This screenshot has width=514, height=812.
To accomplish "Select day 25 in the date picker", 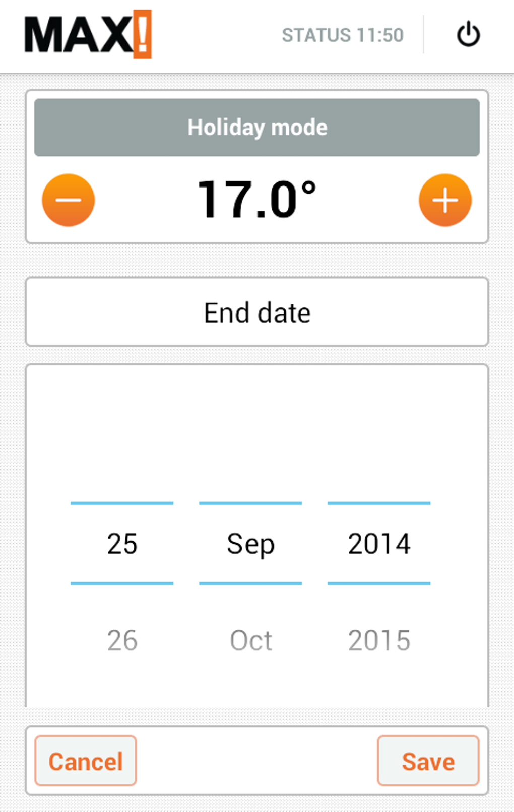I will (x=122, y=543).
